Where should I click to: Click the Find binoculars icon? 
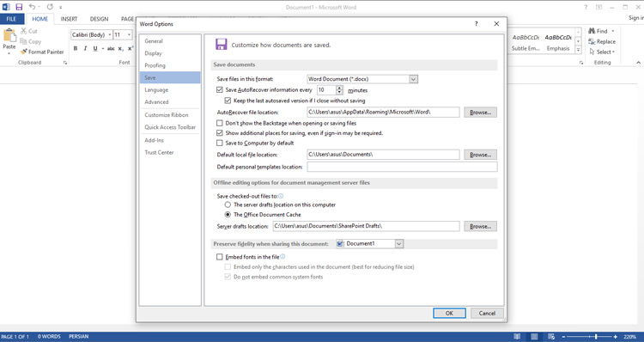click(x=592, y=31)
